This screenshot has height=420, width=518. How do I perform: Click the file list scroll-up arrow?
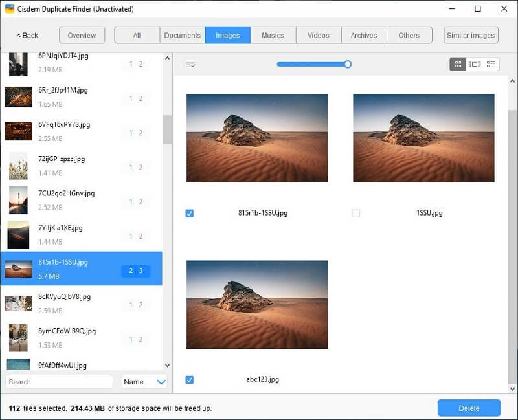(167, 58)
